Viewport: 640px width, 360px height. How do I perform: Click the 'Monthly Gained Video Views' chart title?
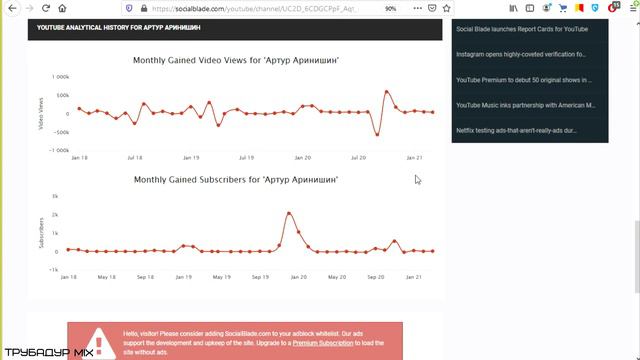(236, 60)
